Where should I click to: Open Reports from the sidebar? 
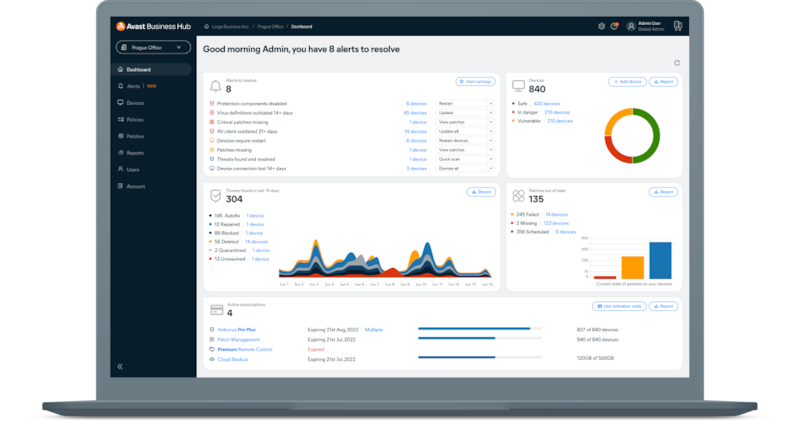pyautogui.click(x=135, y=153)
